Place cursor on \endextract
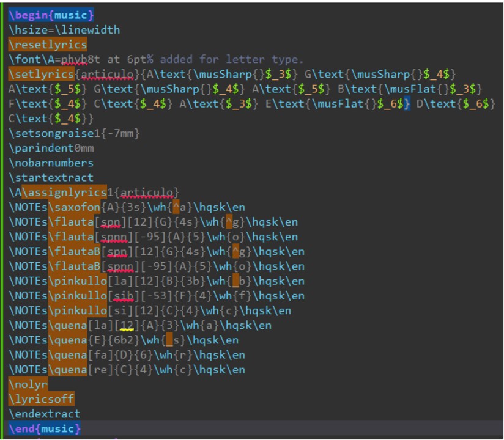The height and width of the screenshot is (440, 504). point(45,414)
